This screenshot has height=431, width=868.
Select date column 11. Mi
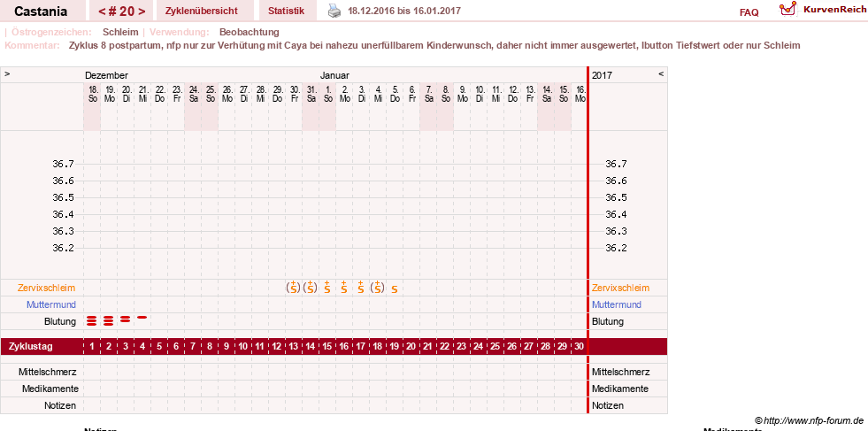(x=495, y=94)
